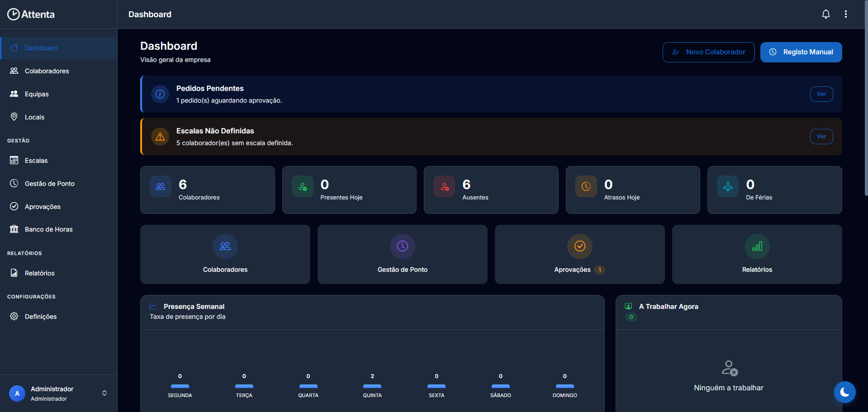868x412 pixels.
Task: Open Escalas from the sidebar
Action: 59,161
